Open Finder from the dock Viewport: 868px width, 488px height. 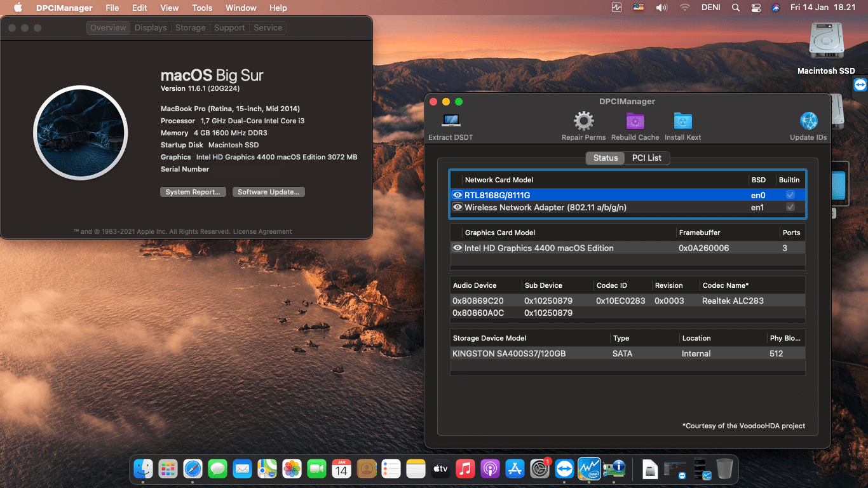(x=143, y=469)
